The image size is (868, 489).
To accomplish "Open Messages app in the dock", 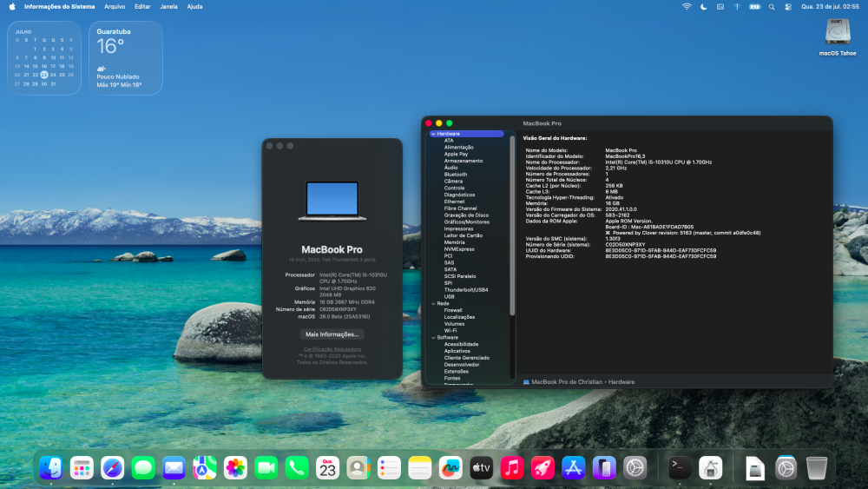I will tap(143, 468).
